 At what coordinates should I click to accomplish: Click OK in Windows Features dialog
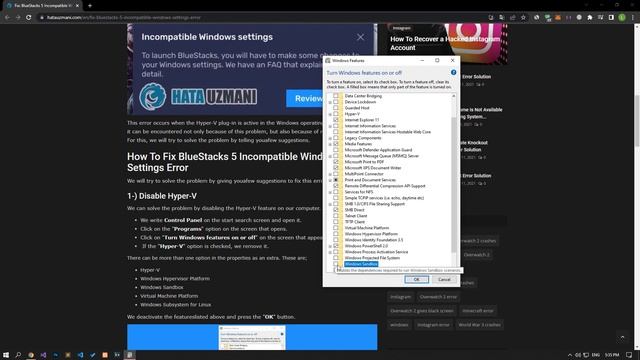416,280
